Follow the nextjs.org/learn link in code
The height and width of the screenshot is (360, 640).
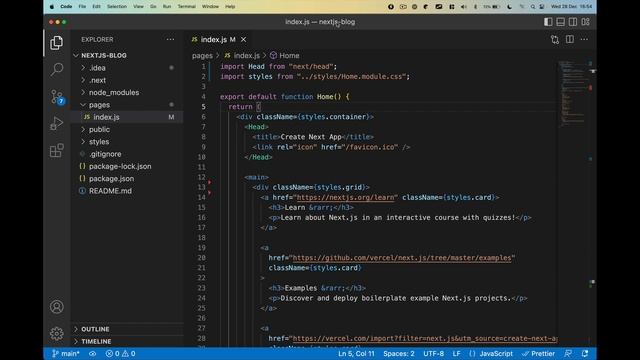pyautogui.click(x=345, y=198)
